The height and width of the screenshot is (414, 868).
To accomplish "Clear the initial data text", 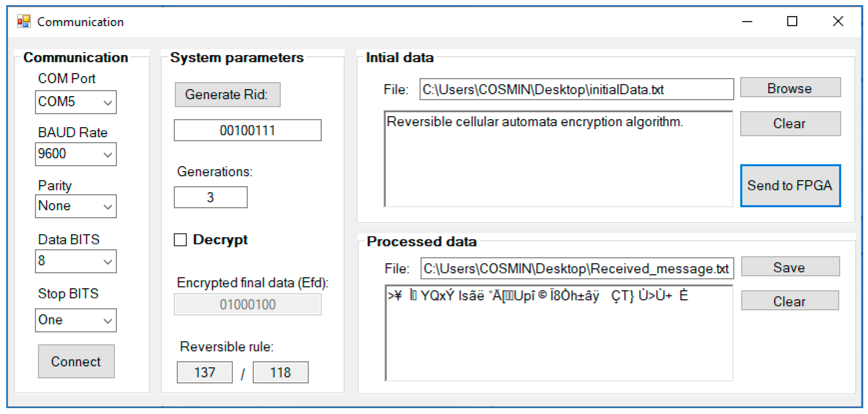I will point(790,124).
